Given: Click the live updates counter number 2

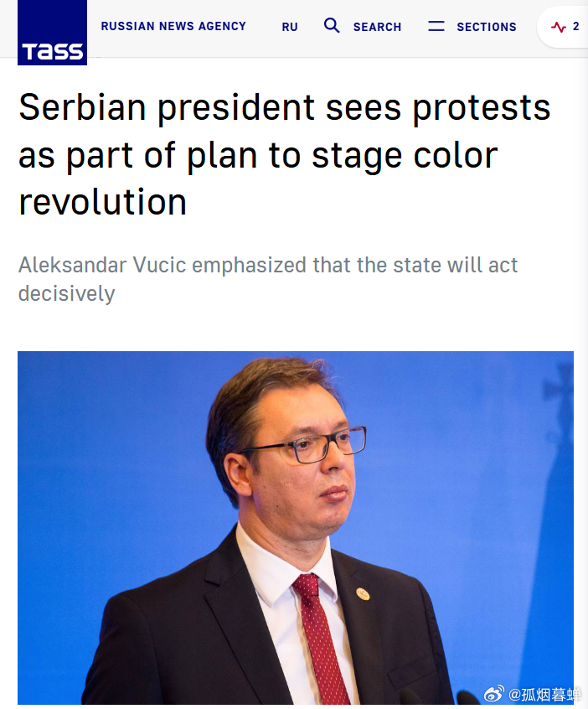Looking at the screenshot, I should [575, 26].
